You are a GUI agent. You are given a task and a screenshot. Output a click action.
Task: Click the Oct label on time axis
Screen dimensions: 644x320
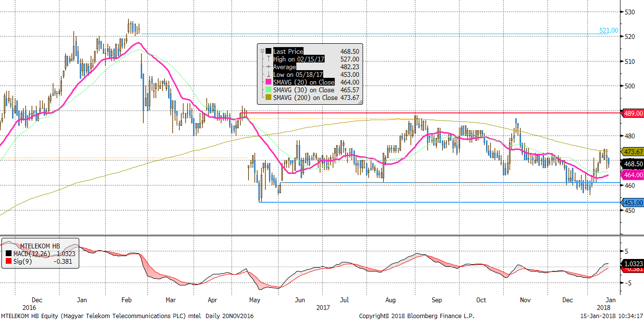[x=481, y=300]
